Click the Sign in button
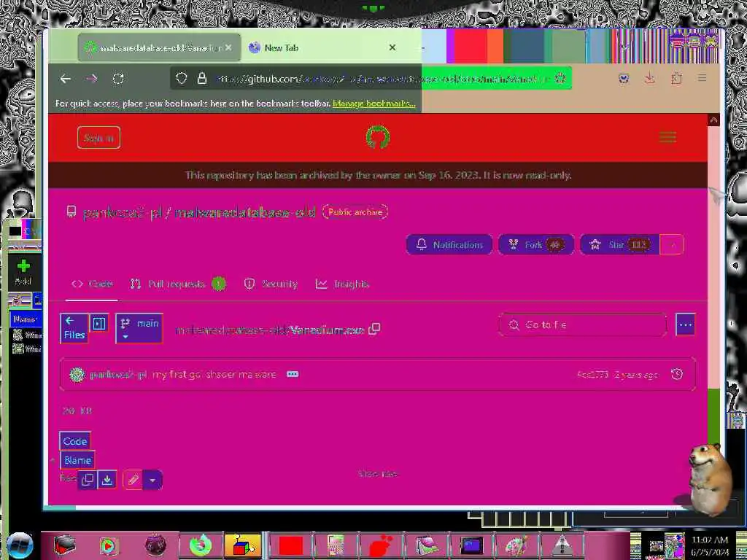 click(98, 138)
